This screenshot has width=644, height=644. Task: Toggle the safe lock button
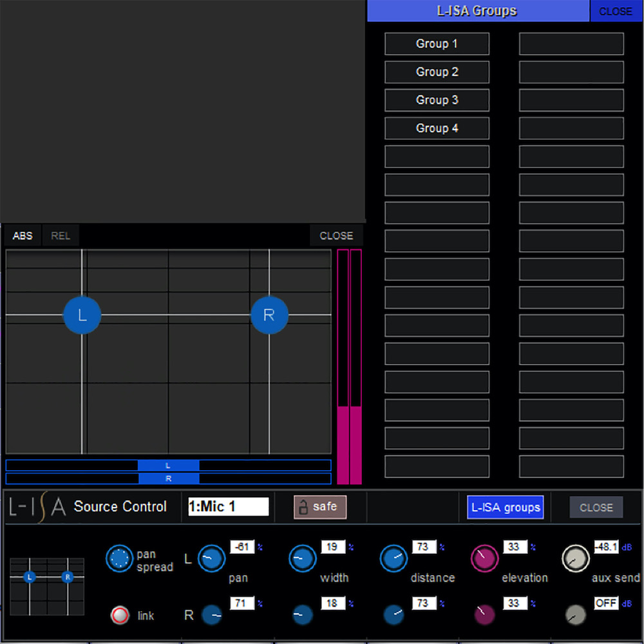click(320, 507)
